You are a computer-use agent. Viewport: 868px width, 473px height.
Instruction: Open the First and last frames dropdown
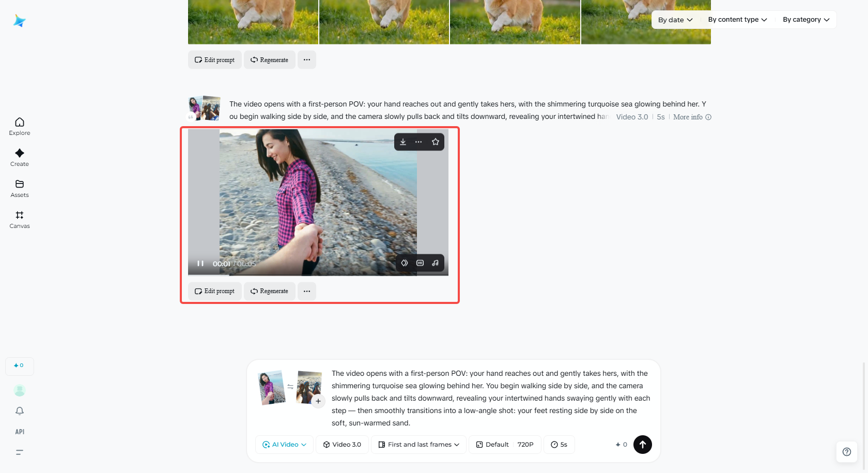click(x=419, y=445)
